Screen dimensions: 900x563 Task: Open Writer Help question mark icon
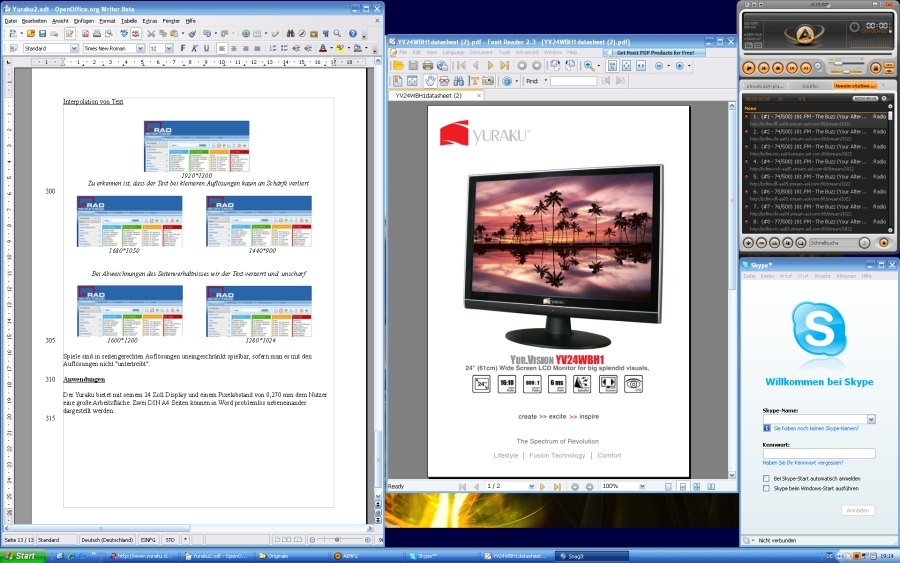pos(352,34)
